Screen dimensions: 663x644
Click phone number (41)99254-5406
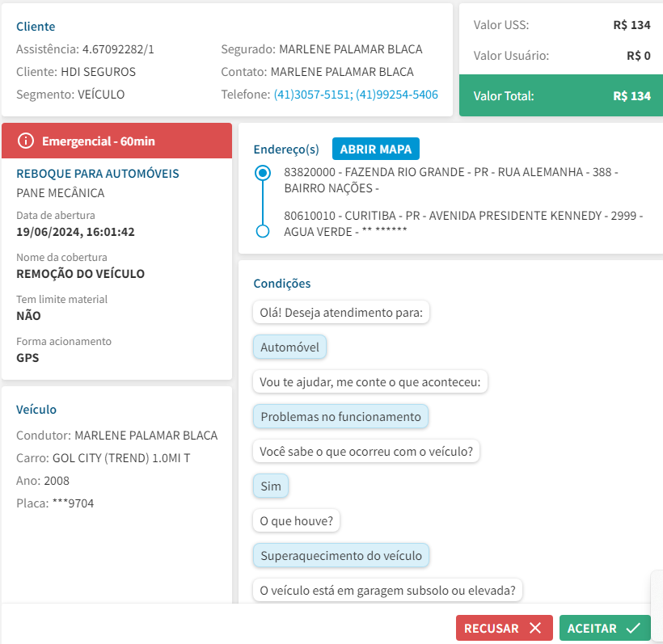[397, 95]
